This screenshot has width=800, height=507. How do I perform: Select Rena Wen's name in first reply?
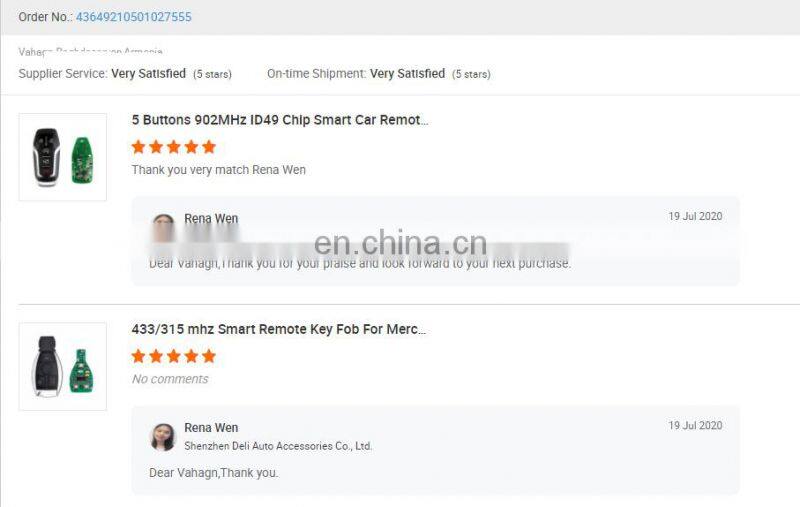point(211,218)
